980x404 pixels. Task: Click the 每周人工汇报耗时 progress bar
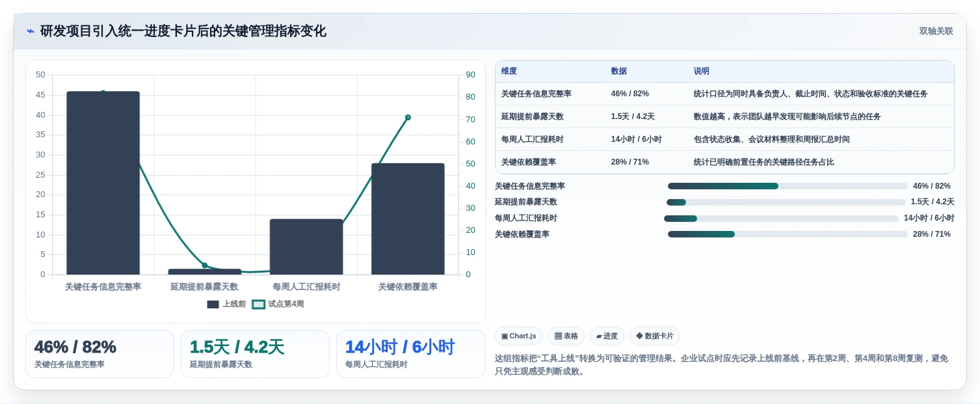click(782, 219)
